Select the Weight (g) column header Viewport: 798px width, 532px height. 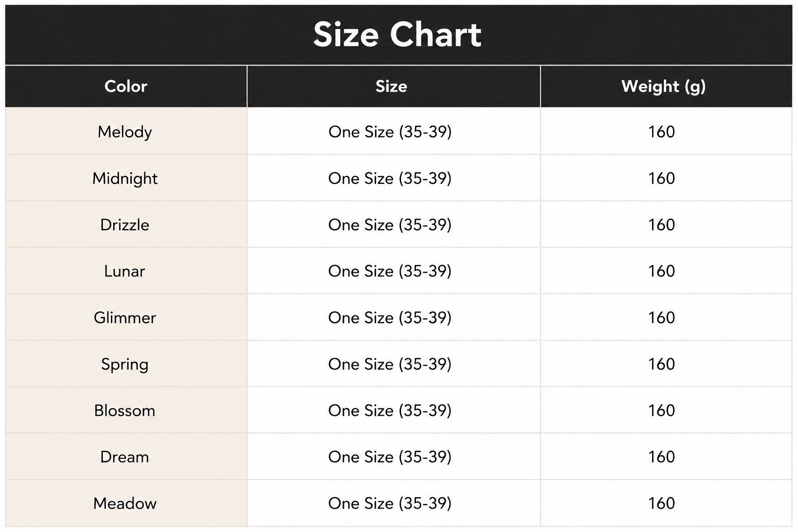(666, 86)
